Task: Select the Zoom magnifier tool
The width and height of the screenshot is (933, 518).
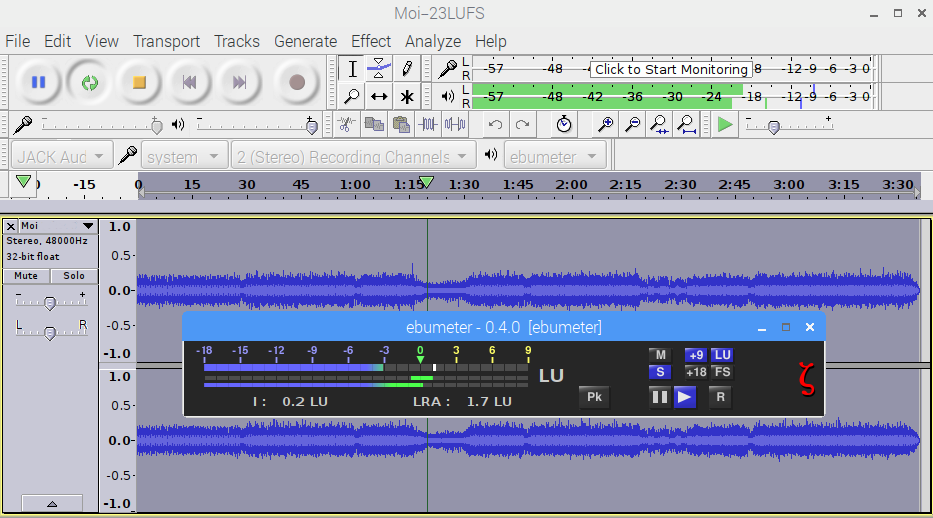Action: 352,96
